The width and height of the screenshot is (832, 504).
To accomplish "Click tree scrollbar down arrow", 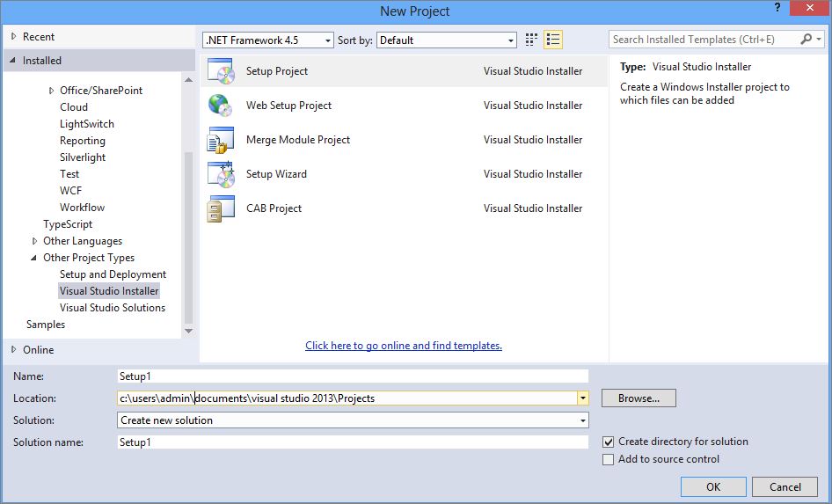I will (188, 331).
